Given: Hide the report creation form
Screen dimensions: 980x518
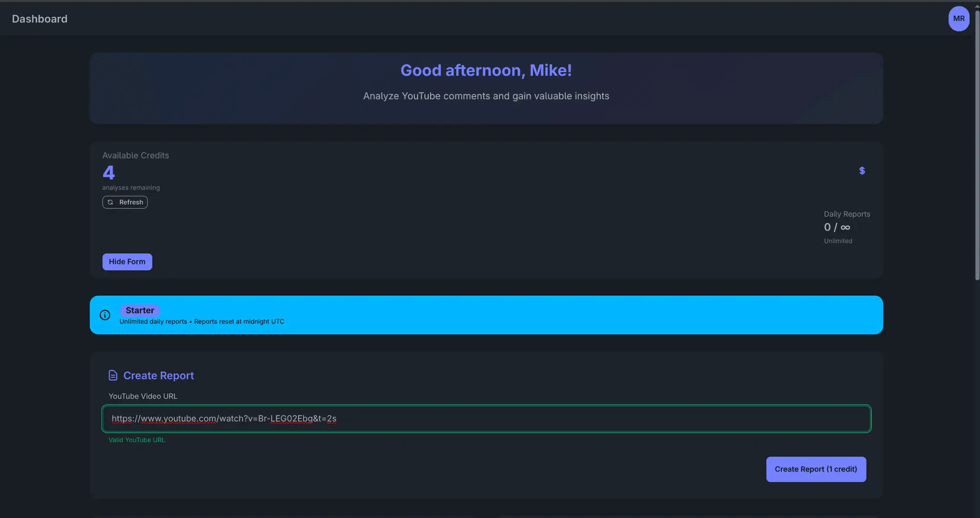Looking at the screenshot, I should (127, 262).
